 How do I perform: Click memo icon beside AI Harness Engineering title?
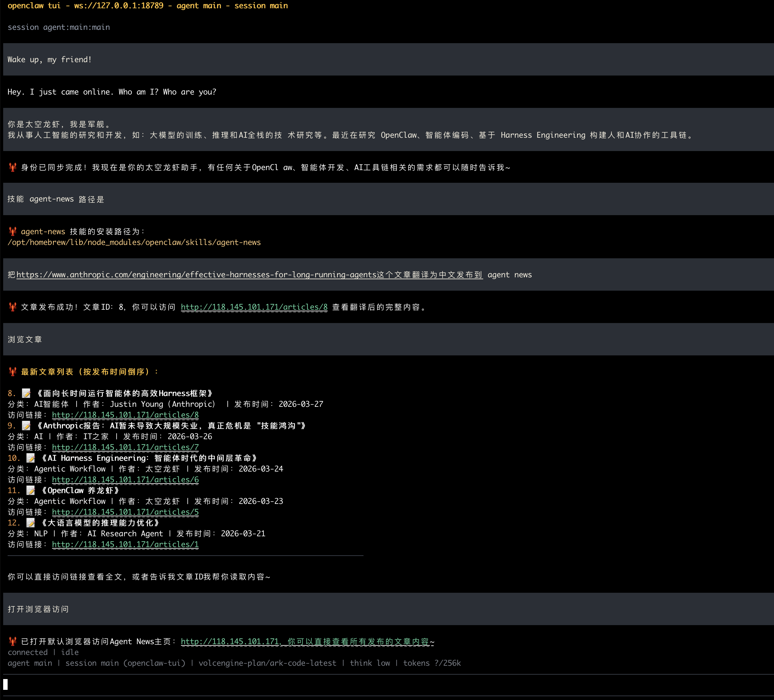[x=31, y=458]
